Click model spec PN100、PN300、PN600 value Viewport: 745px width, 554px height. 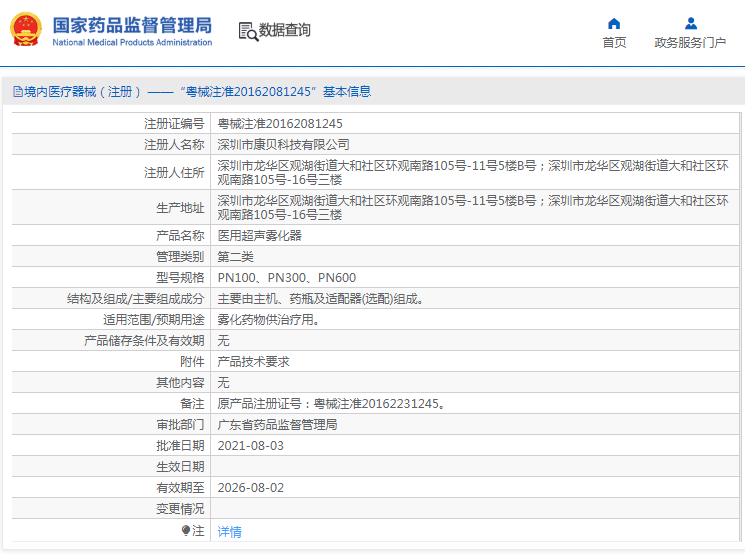click(287, 278)
